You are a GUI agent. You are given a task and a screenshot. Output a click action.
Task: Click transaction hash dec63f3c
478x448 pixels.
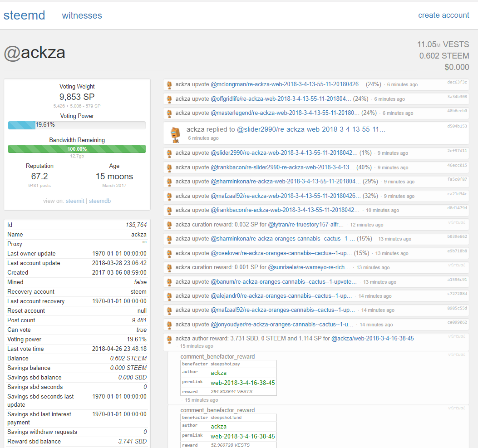coord(457,82)
